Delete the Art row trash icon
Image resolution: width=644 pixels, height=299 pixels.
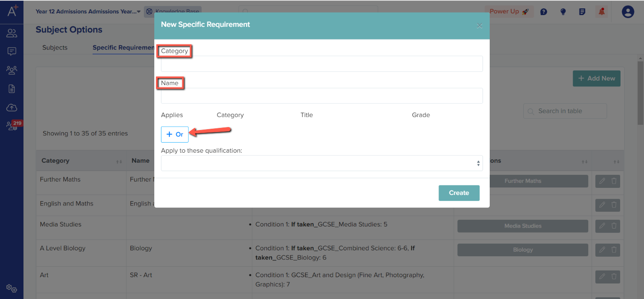(614, 277)
